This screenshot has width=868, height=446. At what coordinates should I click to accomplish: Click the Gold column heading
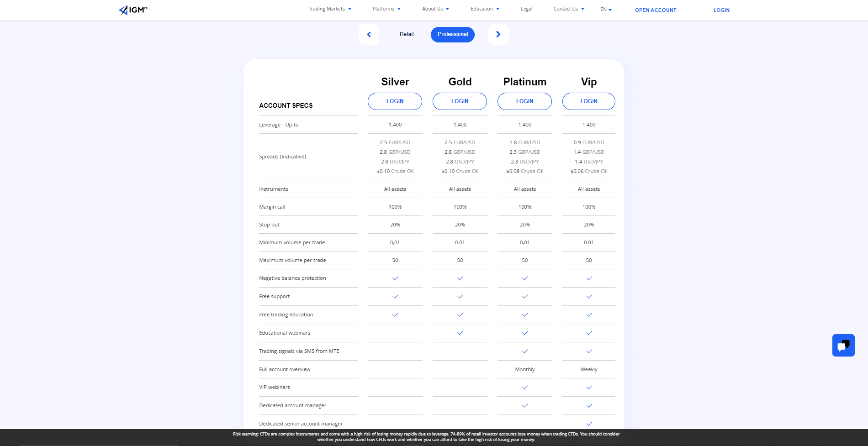tap(460, 82)
